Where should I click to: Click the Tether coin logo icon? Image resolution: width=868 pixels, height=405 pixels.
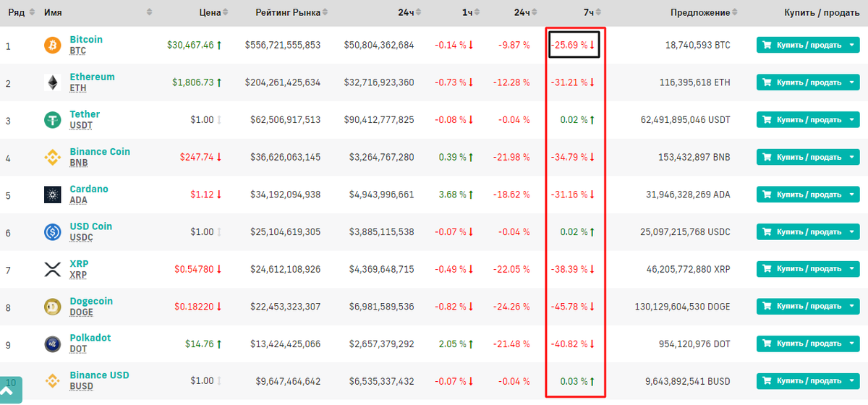tap(52, 120)
